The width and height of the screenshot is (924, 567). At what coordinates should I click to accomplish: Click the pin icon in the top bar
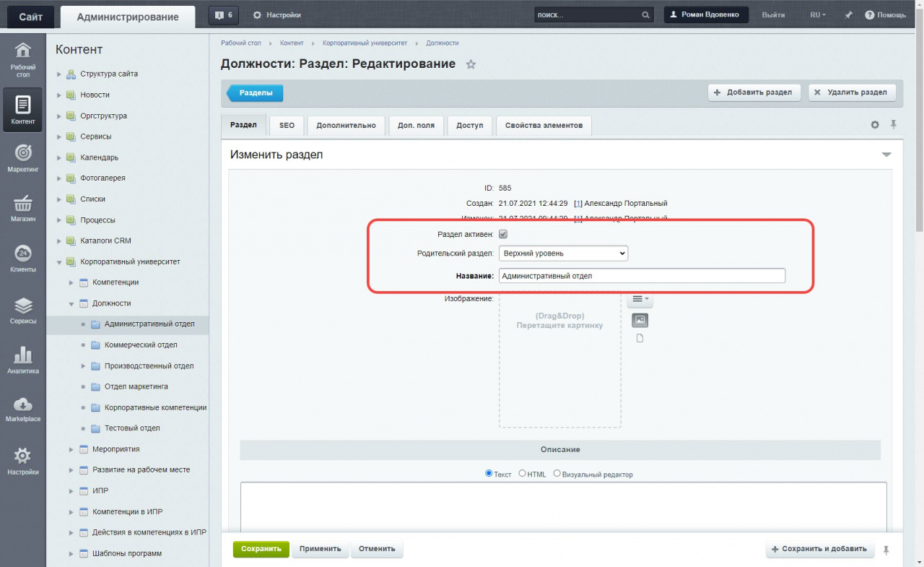pos(848,15)
